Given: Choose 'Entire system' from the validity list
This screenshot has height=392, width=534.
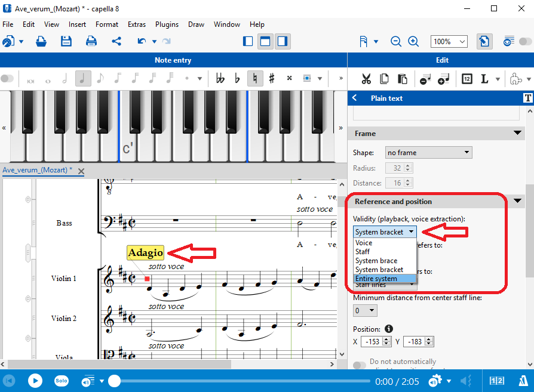Looking at the screenshot, I should (385, 279).
